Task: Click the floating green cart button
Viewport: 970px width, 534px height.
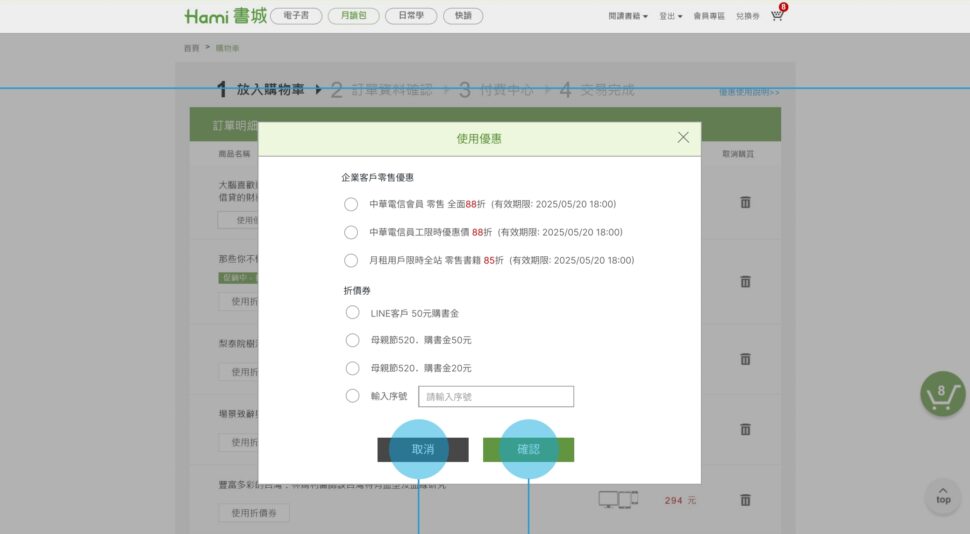Action: coord(943,394)
